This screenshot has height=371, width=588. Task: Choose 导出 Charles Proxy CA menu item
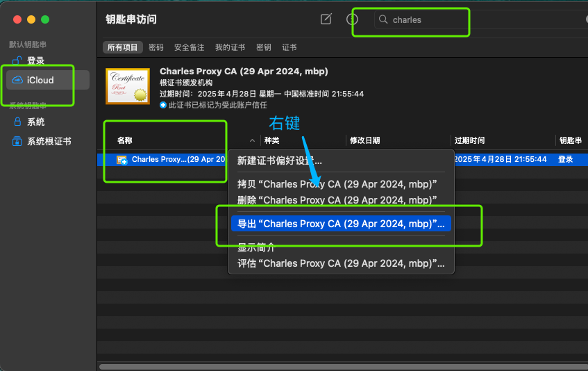[341, 224]
